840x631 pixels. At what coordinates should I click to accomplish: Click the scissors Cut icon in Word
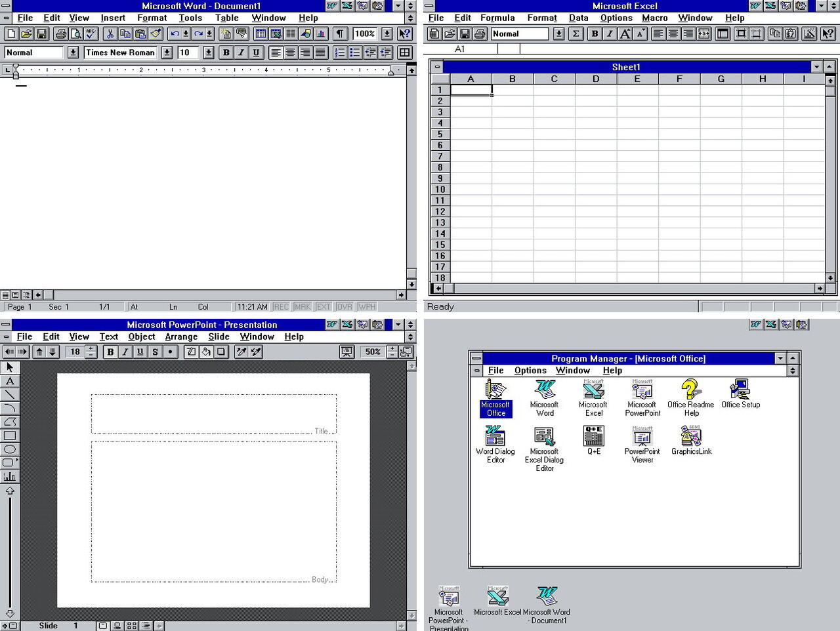click(110, 33)
